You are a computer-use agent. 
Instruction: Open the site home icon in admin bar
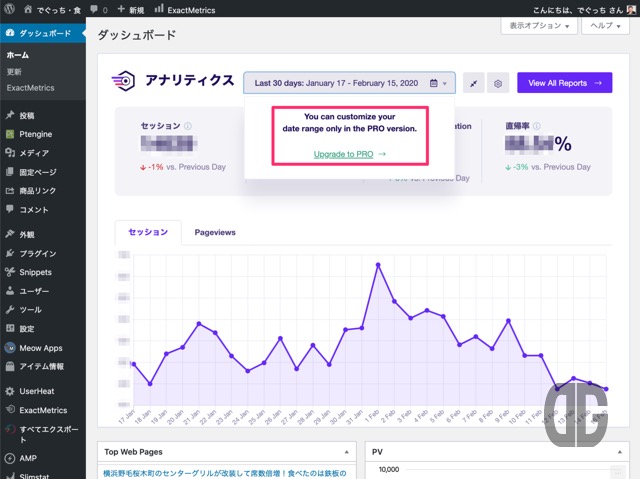(x=28, y=9)
